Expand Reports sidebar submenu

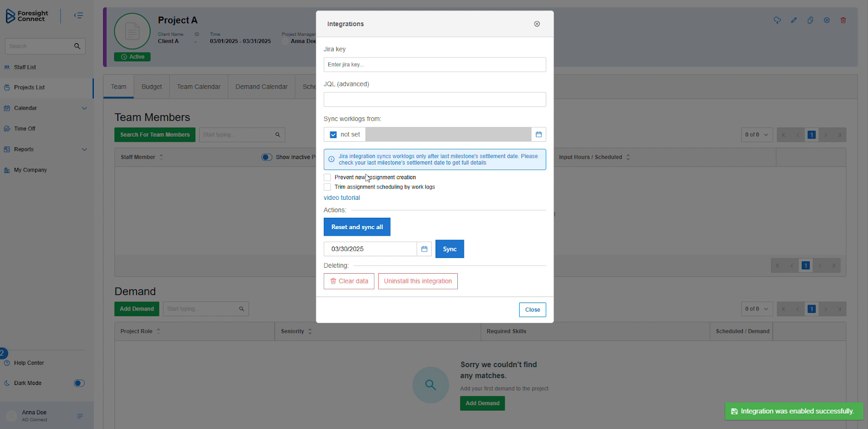tap(84, 149)
